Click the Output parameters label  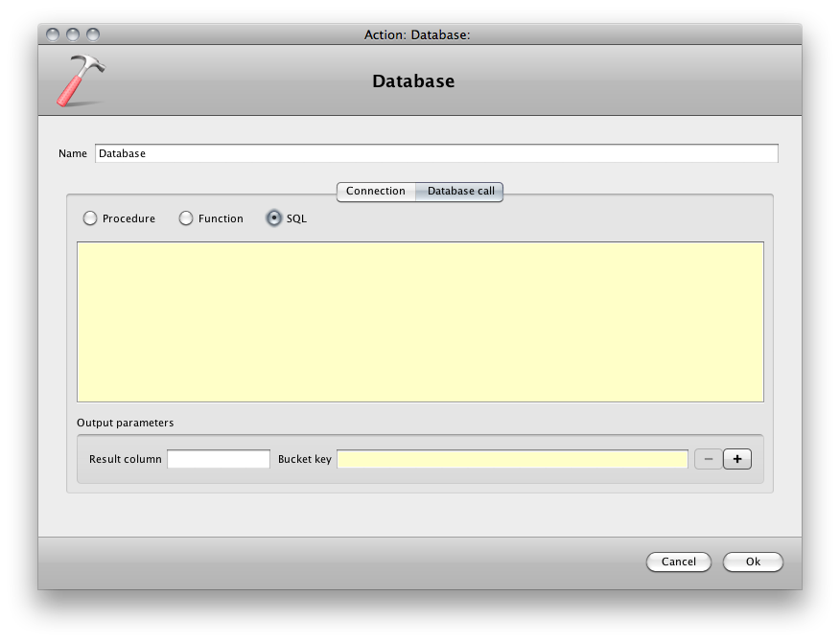[x=126, y=423]
